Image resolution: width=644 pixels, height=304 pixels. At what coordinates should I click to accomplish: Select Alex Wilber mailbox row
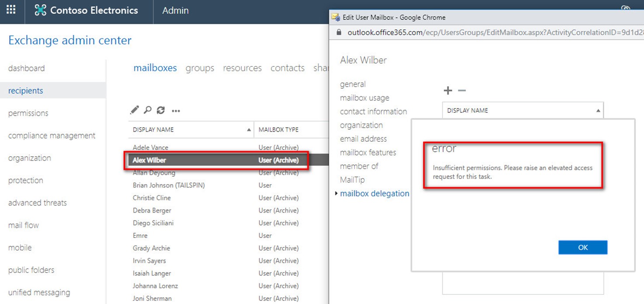point(228,160)
